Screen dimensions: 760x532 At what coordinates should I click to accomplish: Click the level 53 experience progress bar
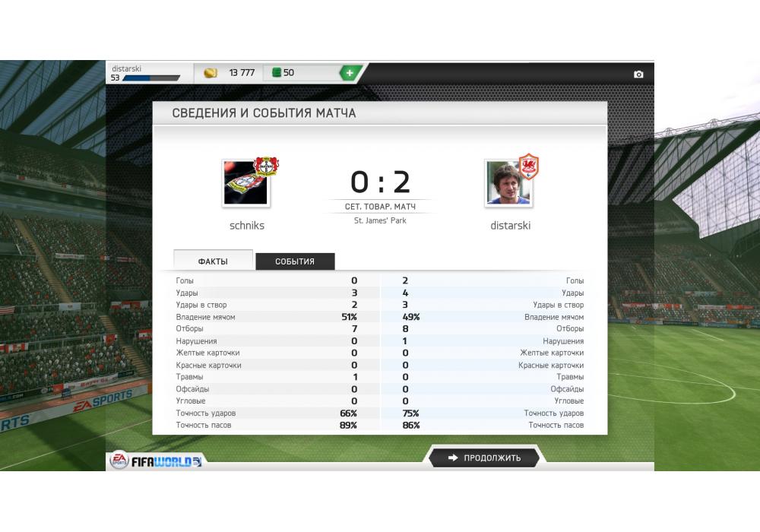coord(151,78)
